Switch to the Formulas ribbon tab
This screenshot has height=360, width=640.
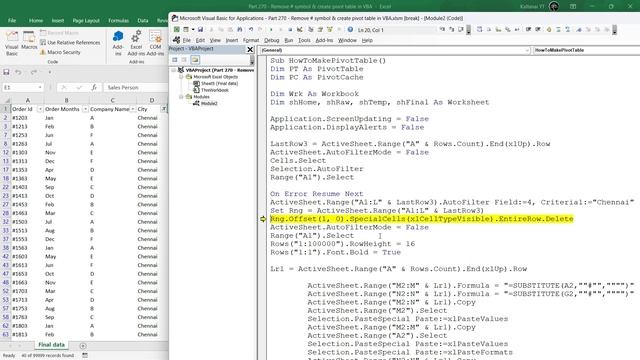pos(118,20)
